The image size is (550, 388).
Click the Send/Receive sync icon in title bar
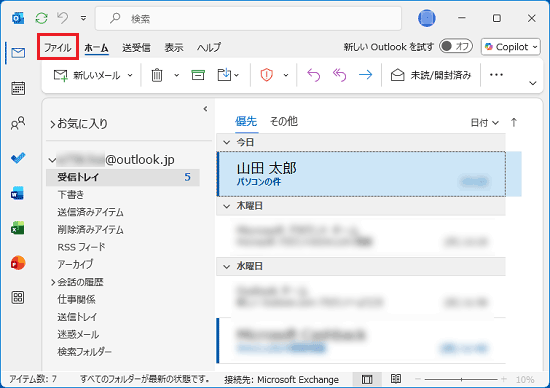[41, 18]
